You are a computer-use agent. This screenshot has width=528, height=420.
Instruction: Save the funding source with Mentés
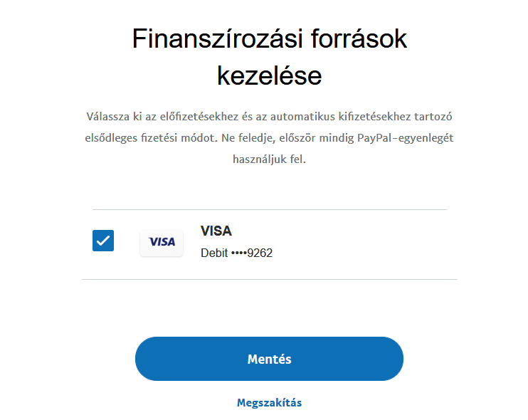[269, 359]
